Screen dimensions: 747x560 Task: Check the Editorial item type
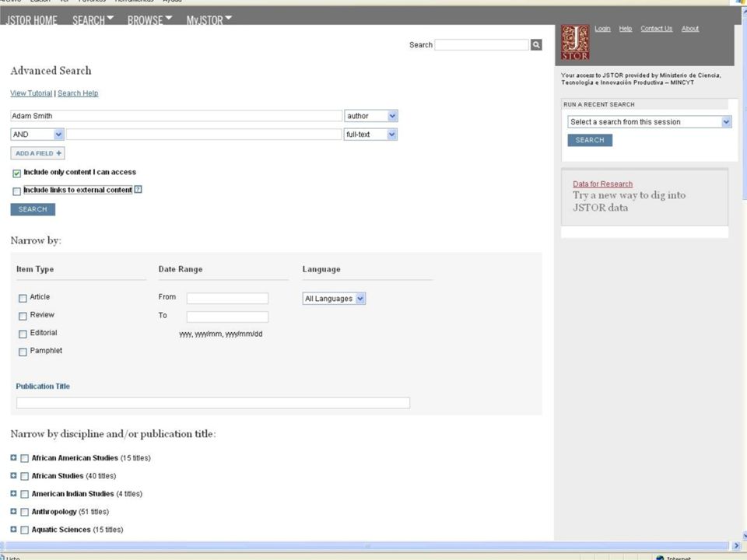click(x=23, y=334)
